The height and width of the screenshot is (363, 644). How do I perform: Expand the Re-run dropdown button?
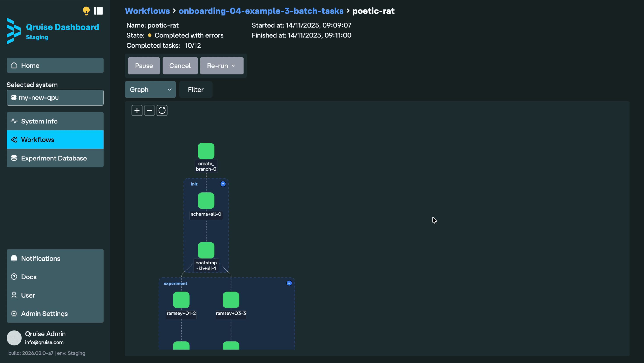[x=221, y=66]
